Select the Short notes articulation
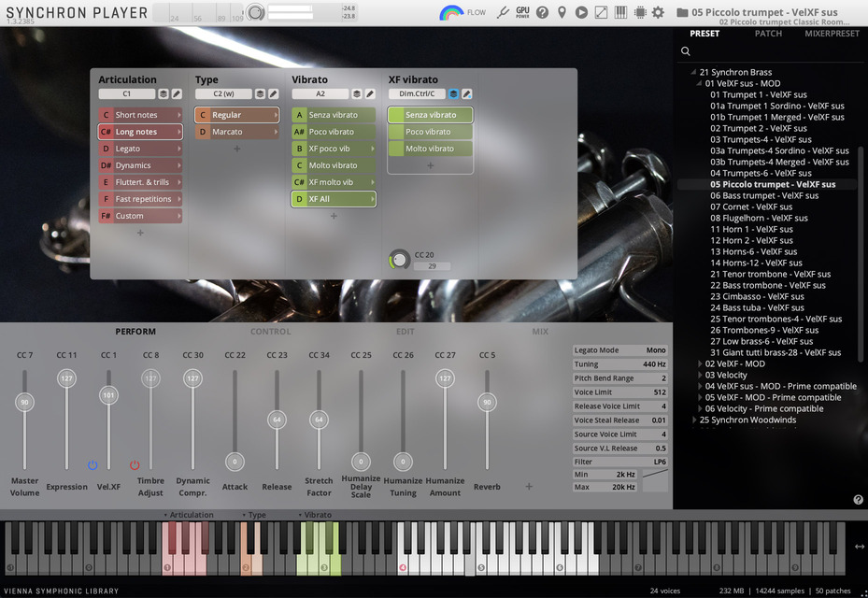The width and height of the screenshot is (868, 598). (x=140, y=115)
